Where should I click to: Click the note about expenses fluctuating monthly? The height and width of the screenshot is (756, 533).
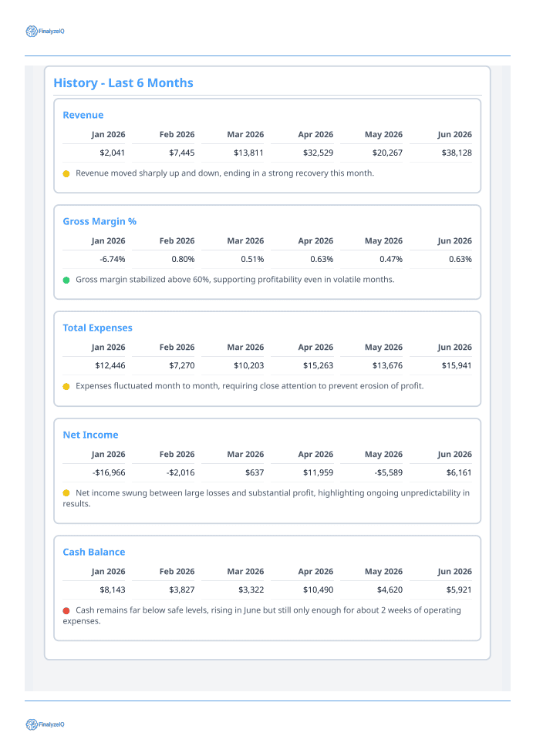pos(250,386)
